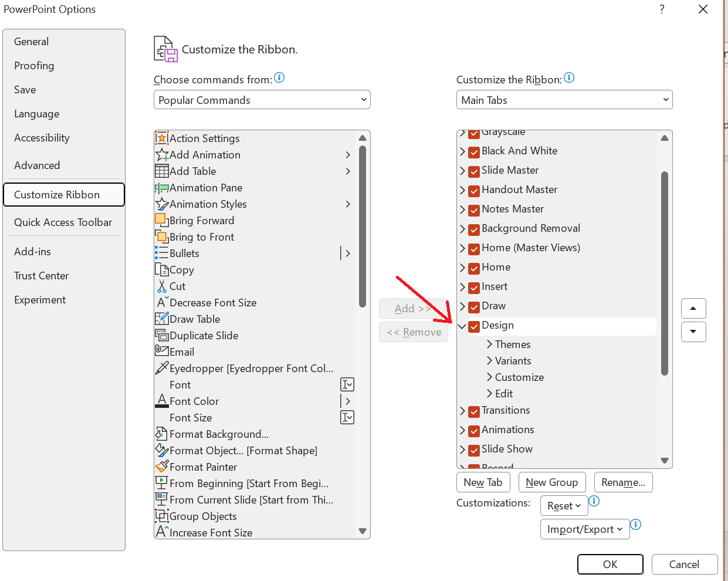Screen dimensions: 728x581
Task: Switch to the Trust Center category
Action: point(64,276)
